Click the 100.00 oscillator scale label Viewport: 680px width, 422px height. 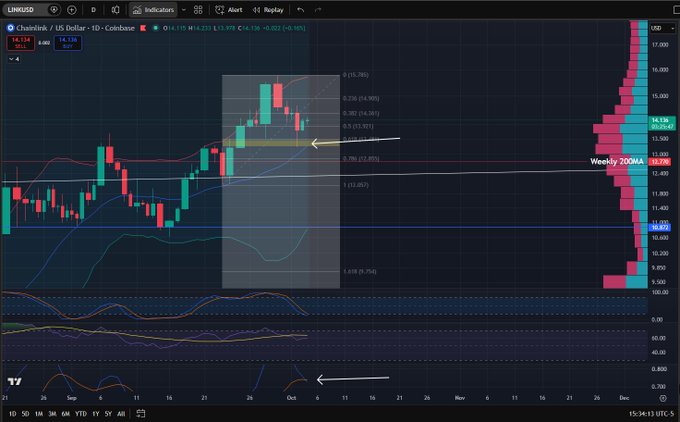[660, 292]
